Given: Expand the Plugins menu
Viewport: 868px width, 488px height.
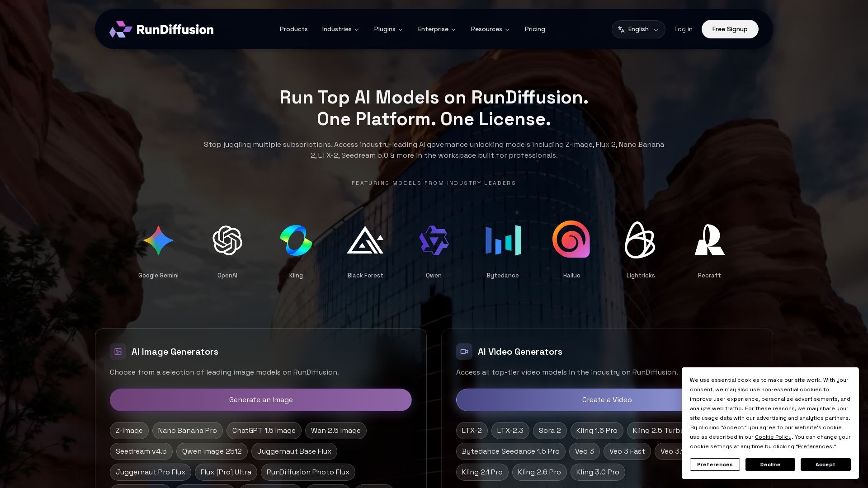Looking at the screenshot, I should (388, 29).
